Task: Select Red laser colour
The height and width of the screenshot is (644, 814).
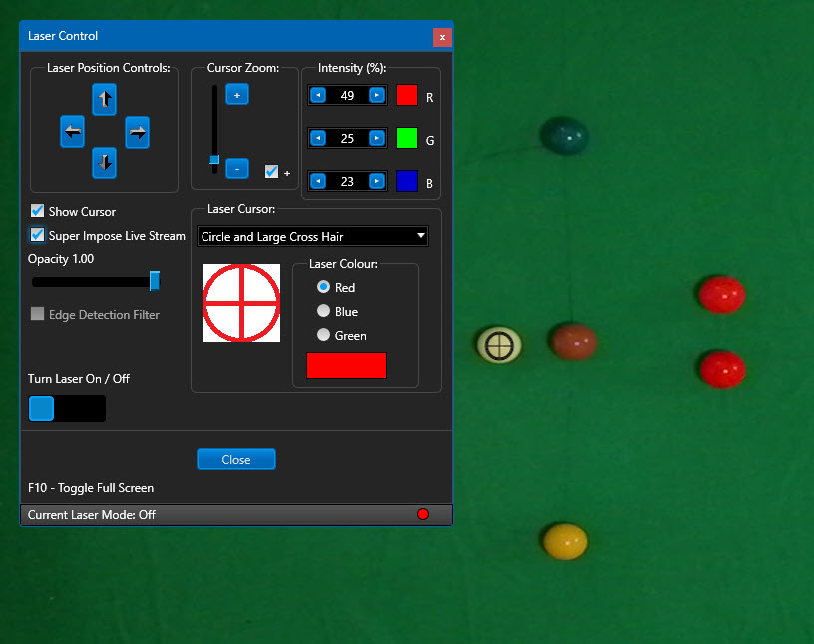Action: coord(323,287)
